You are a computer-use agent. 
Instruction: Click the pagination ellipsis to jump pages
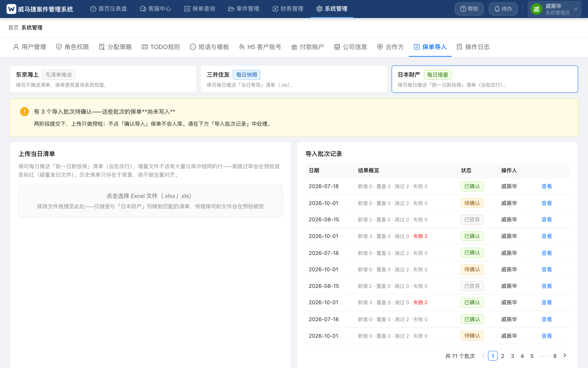pos(543,356)
